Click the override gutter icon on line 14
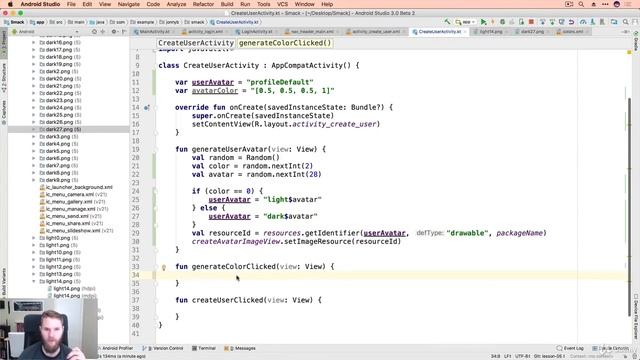Image resolution: width=640 pixels, height=360 pixels. tap(146, 108)
